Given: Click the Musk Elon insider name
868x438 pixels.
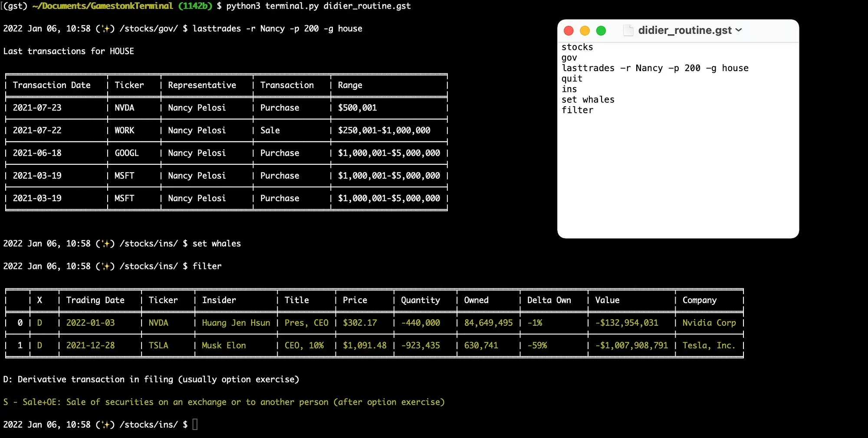Looking at the screenshot, I should (224, 346).
